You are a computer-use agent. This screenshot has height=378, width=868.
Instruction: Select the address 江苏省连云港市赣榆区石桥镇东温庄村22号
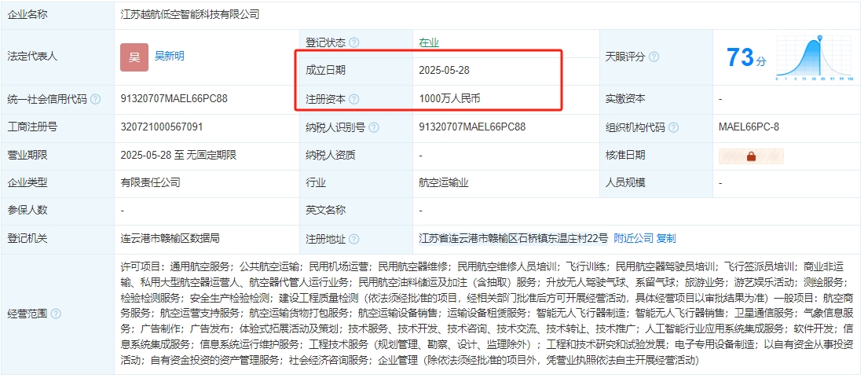513,239
